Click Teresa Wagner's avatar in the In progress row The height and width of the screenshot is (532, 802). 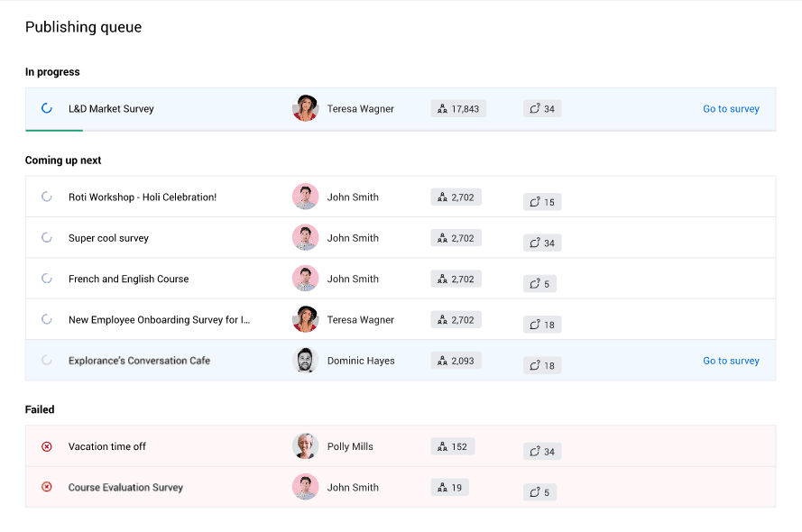point(305,108)
